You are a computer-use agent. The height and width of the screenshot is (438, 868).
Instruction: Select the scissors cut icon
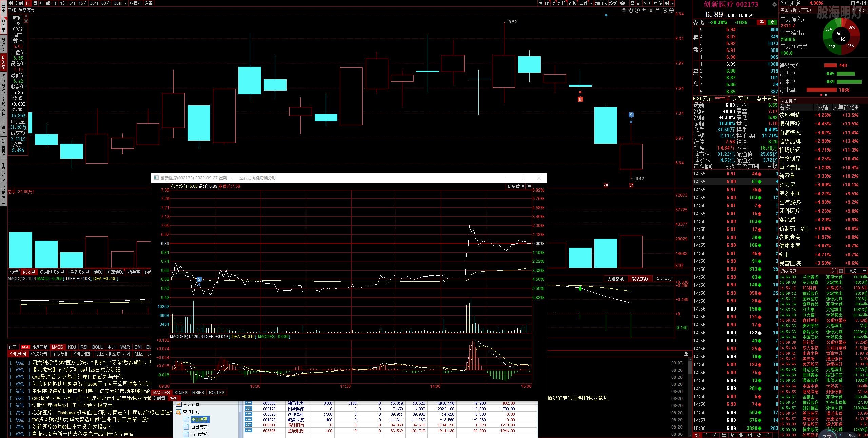coord(651,11)
